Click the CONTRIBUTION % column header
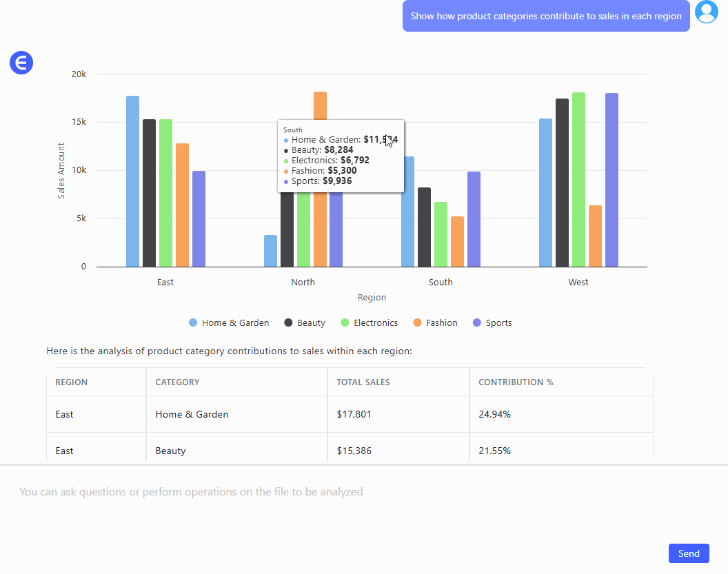 [x=516, y=382]
